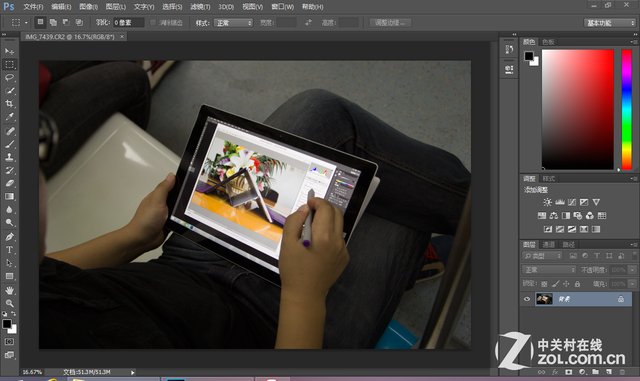Open the 滤镜(T) menu

tap(200, 7)
